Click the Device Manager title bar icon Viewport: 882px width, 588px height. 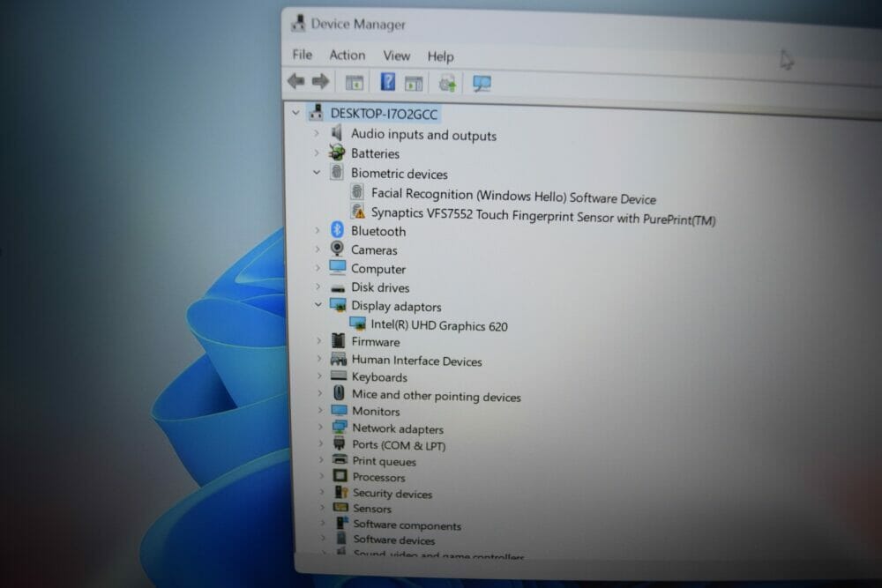coord(298,23)
